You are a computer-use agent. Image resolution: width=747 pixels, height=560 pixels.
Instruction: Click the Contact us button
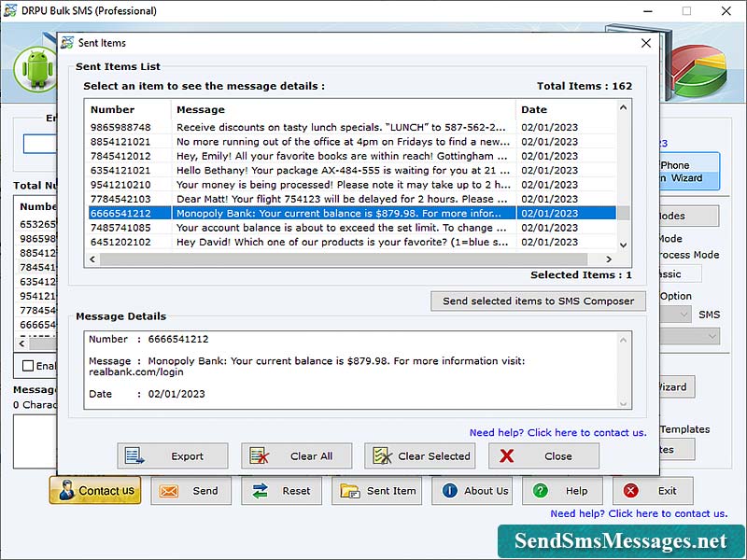(x=95, y=491)
